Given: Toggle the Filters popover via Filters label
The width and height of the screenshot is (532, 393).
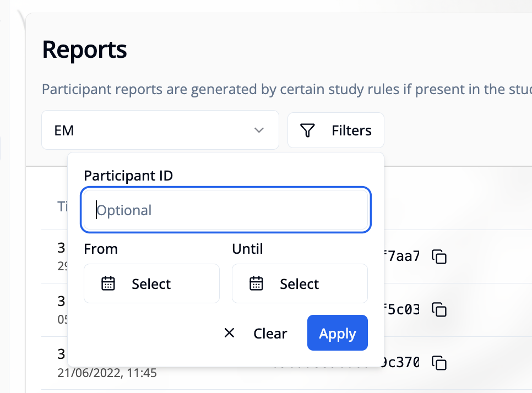Looking at the screenshot, I should [351, 130].
